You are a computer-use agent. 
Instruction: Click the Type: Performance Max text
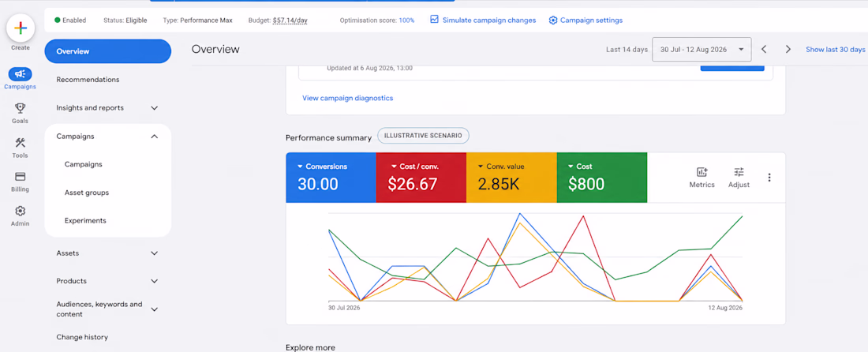pyautogui.click(x=197, y=21)
